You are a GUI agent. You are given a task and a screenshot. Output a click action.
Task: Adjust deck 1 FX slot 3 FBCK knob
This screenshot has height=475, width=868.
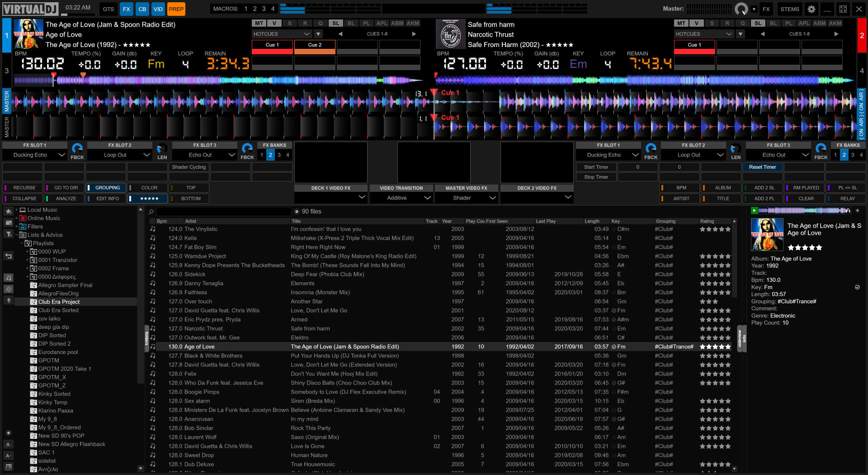247,148
